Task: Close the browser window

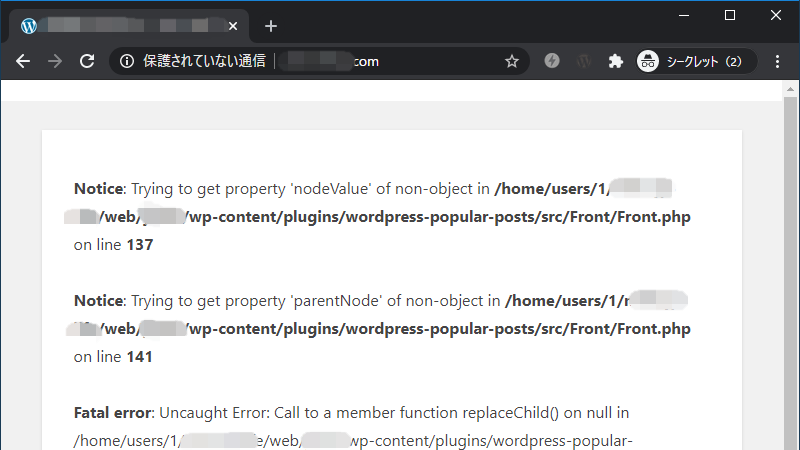Action: (776, 15)
